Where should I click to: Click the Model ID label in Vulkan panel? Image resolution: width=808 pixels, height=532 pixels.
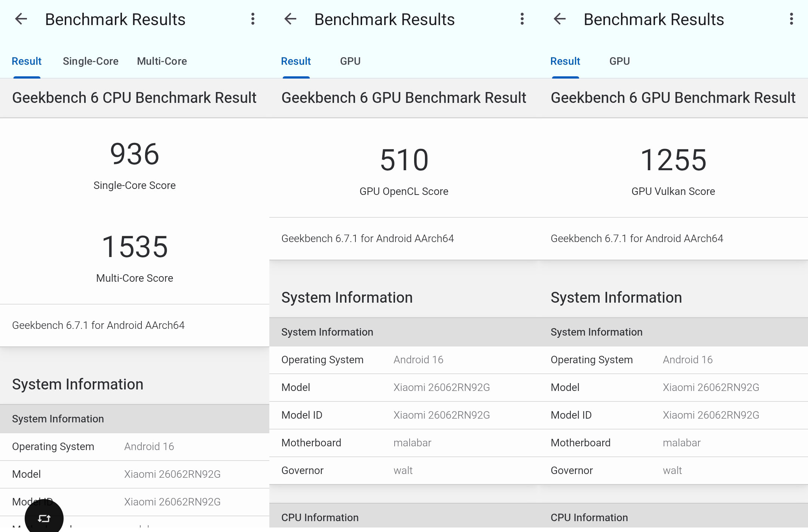click(x=571, y=415)
